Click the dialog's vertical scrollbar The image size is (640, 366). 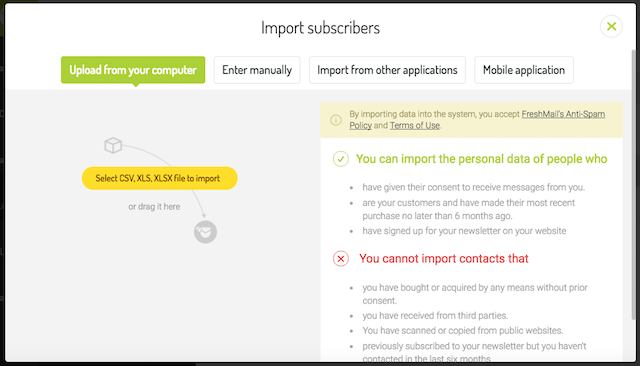pyautogui.click(x=633, y=184)
